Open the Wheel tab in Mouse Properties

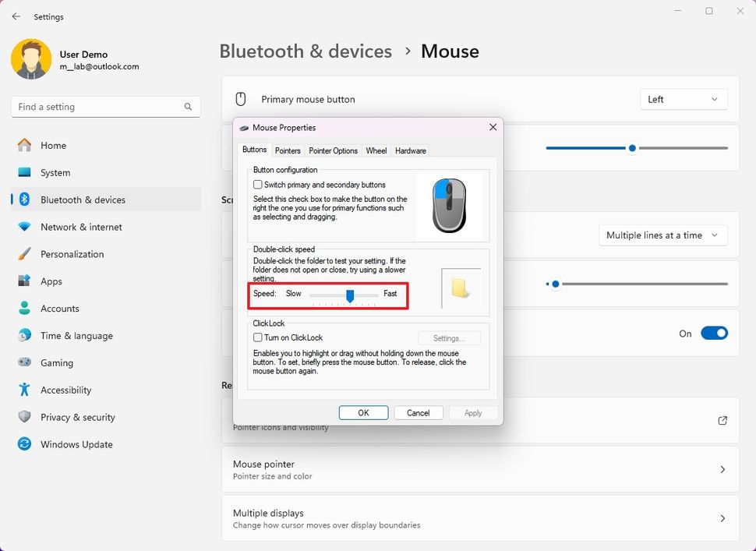pos(376,150)
